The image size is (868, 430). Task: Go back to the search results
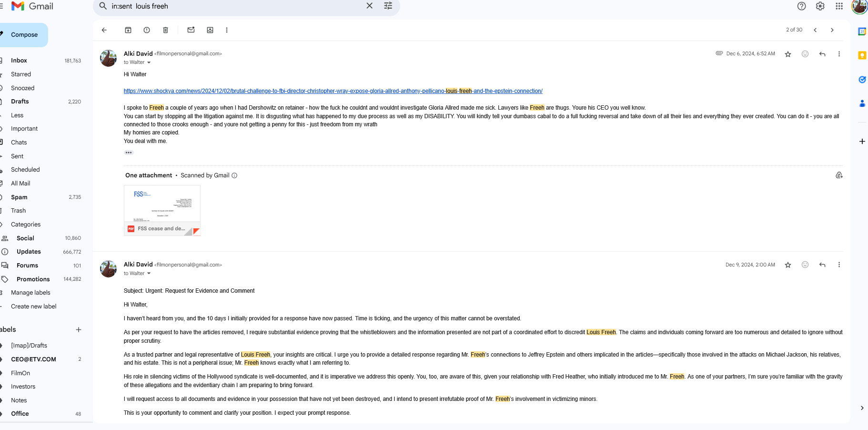point(104,30)
